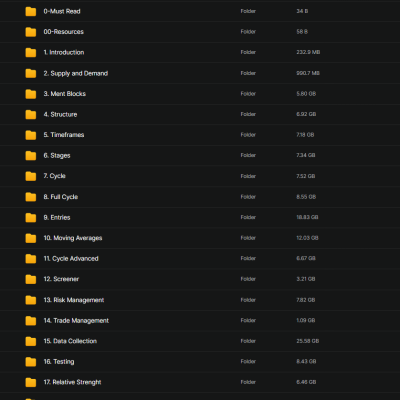Screen dimensions: 400x400
Task: Click the 'Folder' type in 0-Must Read row
Action: (x=248, y=11)
